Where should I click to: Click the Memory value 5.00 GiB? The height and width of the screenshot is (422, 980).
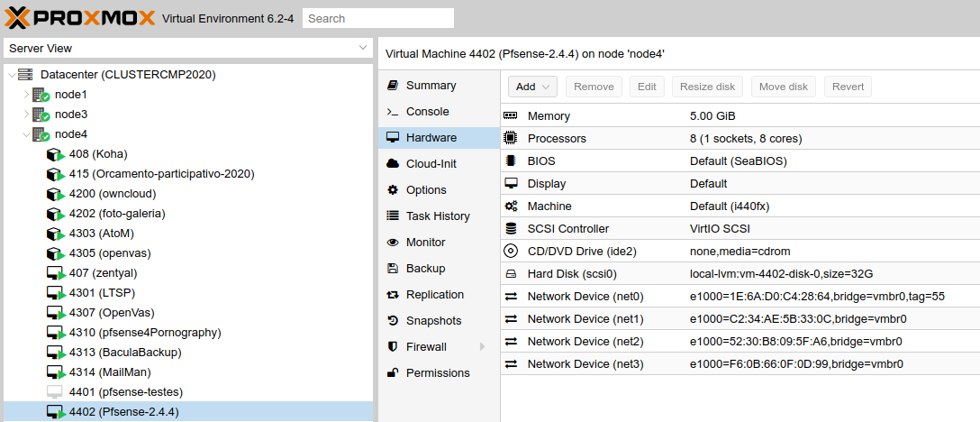point(712,116)
